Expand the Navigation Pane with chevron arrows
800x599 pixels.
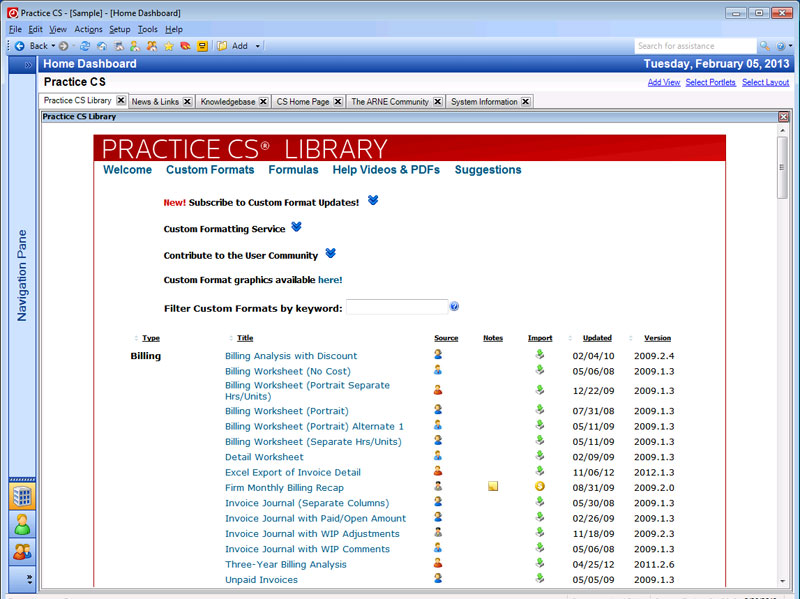click(28, 64)
